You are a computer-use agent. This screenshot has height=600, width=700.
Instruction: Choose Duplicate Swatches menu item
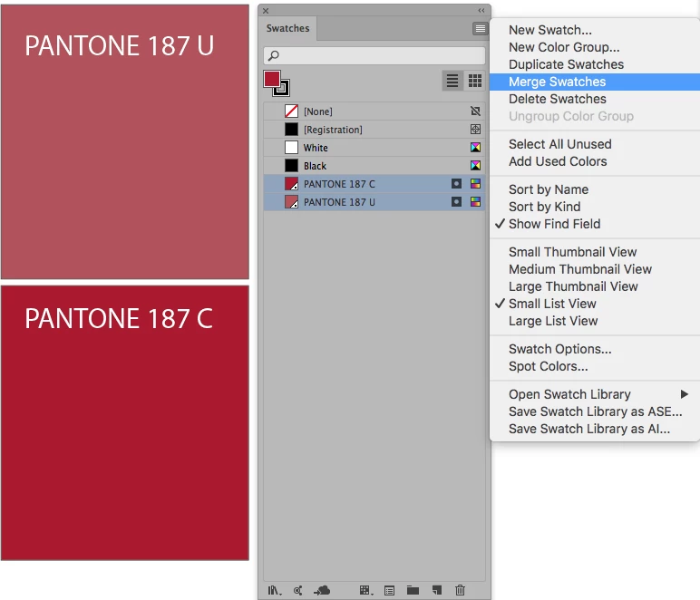click(x=595, y=64)
